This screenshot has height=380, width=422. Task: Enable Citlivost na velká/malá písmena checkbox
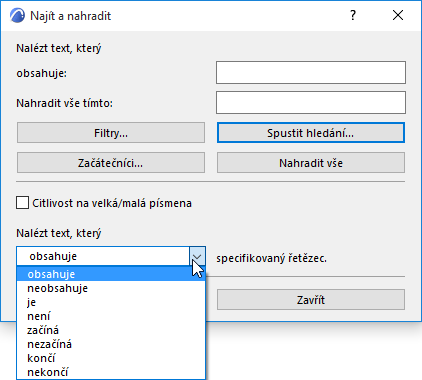coord(22,203)
